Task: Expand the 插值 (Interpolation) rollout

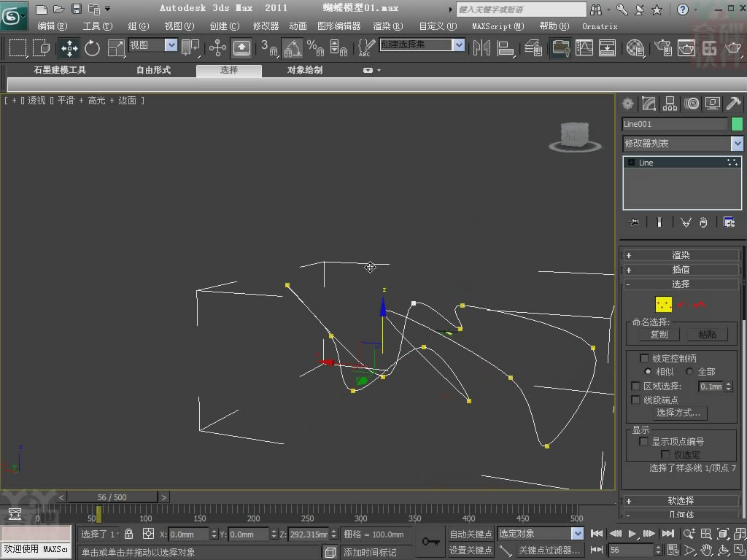Action: click(x=681, y=270)
